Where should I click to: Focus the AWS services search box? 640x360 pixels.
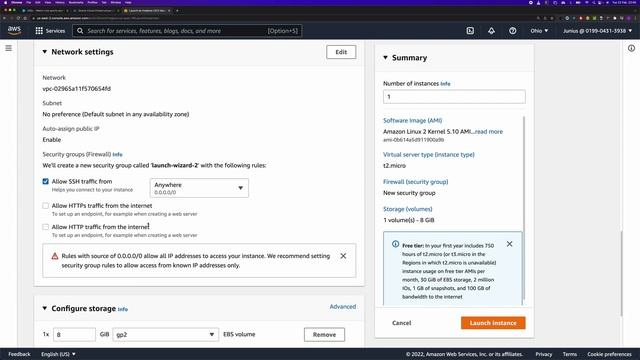187,31
